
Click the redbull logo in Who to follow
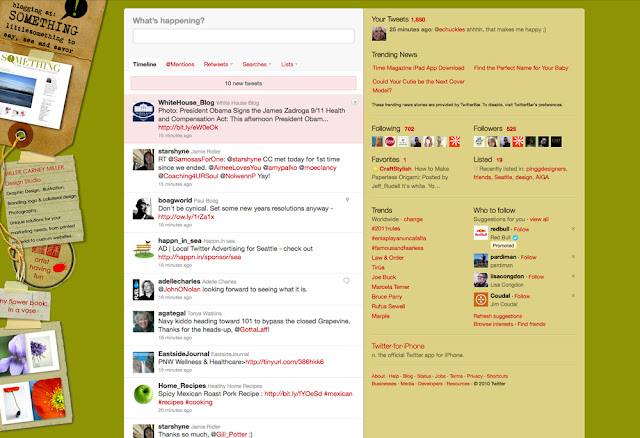point(481,233)
